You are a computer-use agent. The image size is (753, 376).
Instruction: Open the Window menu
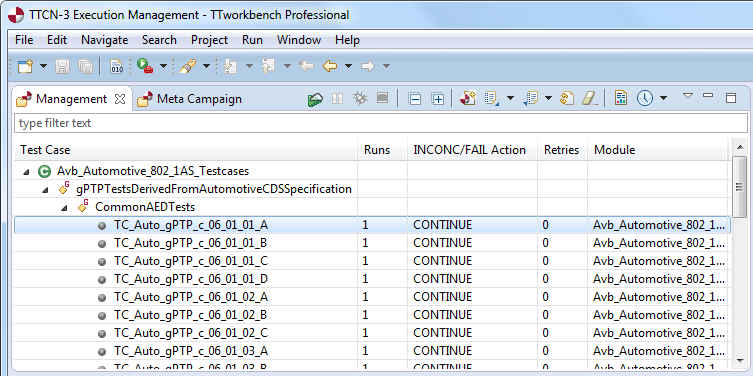[x=299, y=40]
